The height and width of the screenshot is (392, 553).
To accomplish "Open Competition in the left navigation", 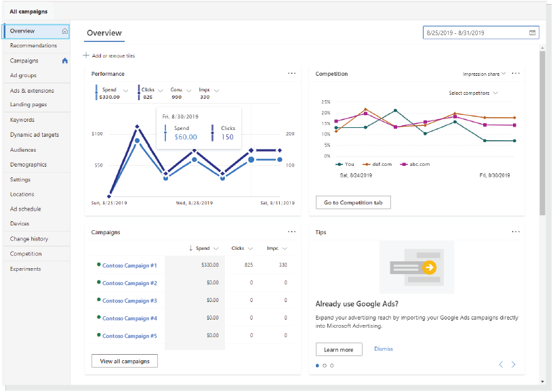I will pyautogui.click(x=26, y=254).
